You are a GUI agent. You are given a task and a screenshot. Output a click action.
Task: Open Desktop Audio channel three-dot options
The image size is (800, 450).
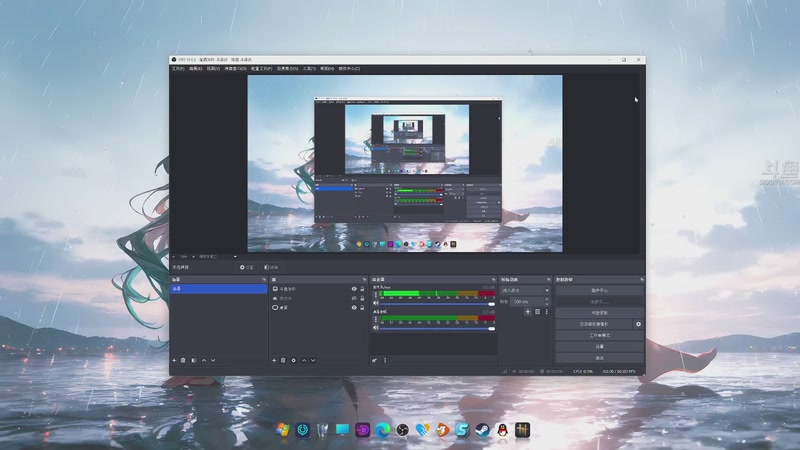click(376, 319)
